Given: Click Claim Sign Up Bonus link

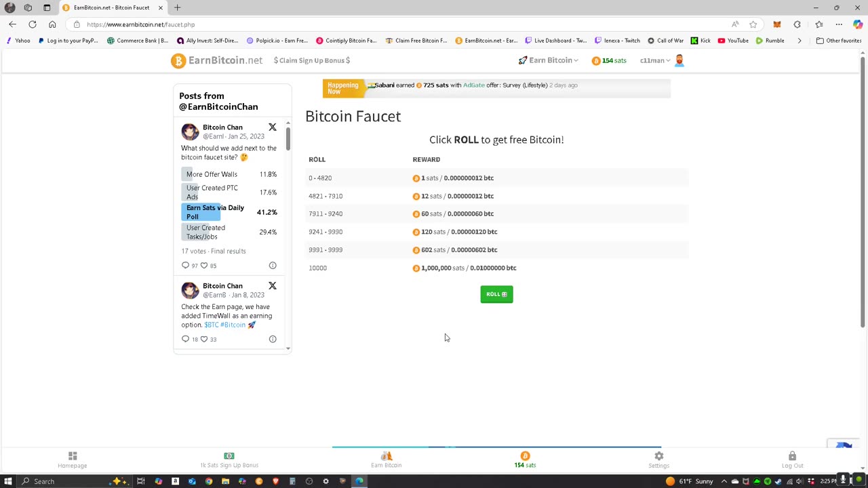Looking at the screenshot, I should point(312,60).
